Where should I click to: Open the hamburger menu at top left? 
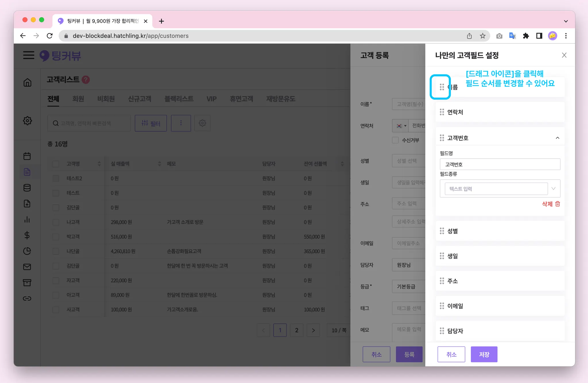[28, 55]
